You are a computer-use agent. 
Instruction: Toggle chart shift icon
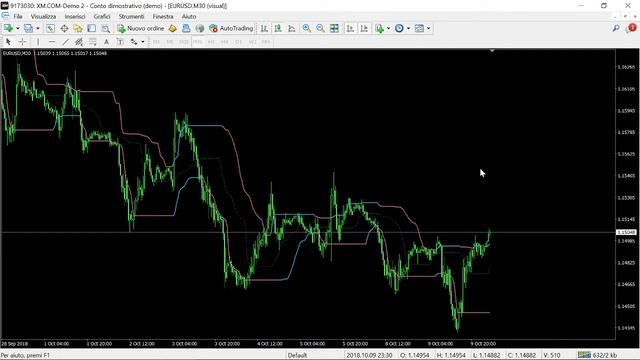(364, 28)
